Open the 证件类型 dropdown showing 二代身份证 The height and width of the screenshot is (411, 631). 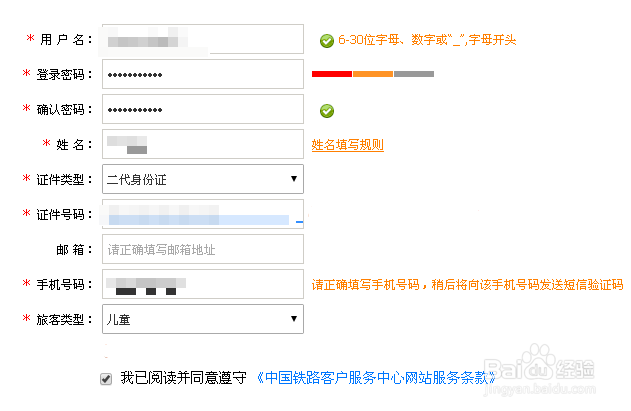(x=203, y=179)
